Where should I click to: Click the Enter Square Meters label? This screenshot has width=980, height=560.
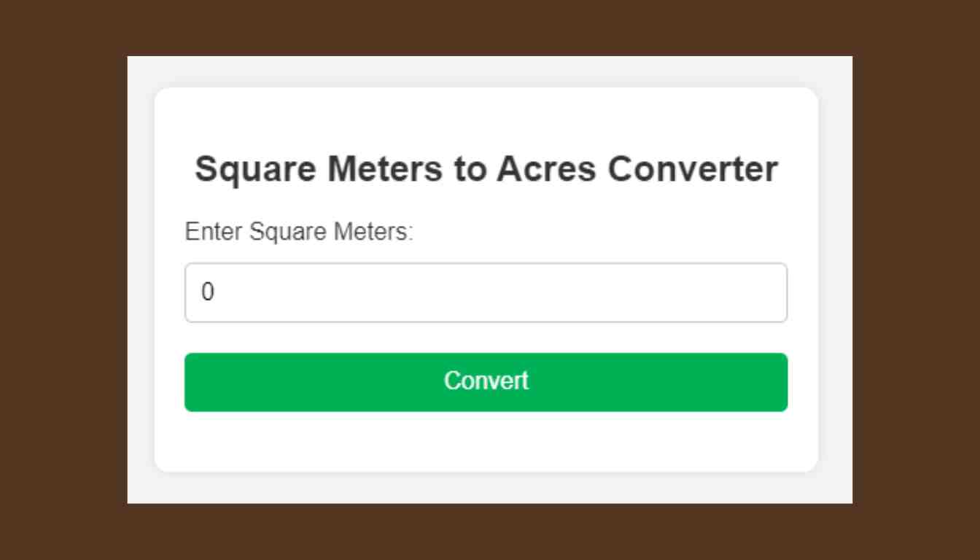point(299,232)
